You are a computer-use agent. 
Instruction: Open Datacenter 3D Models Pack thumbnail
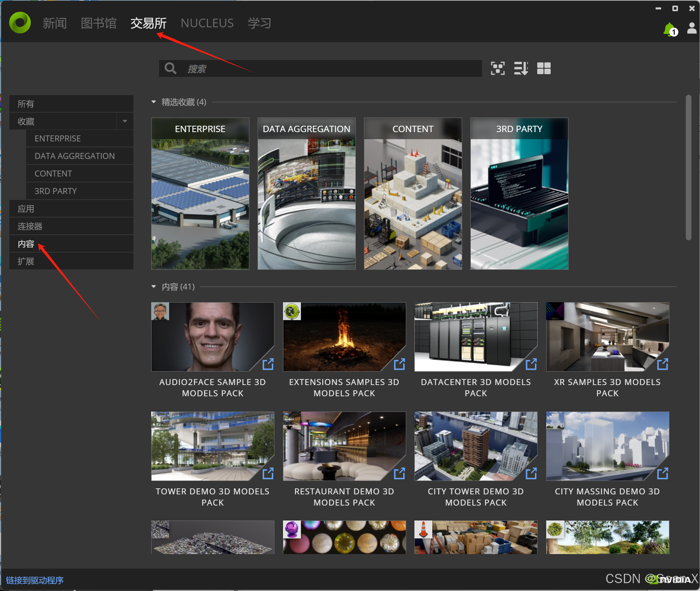coord(476,337)
